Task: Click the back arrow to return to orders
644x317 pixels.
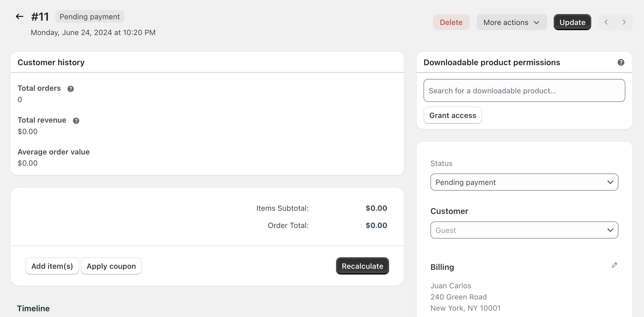Action: point(19,16)
